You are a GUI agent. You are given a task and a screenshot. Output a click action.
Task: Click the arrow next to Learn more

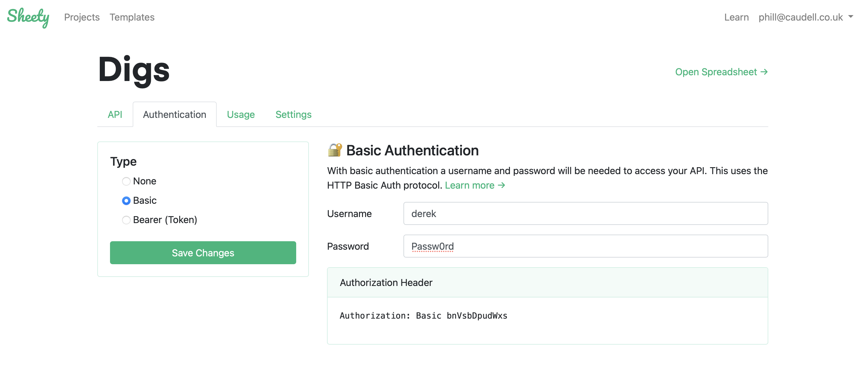coord(501,185)
